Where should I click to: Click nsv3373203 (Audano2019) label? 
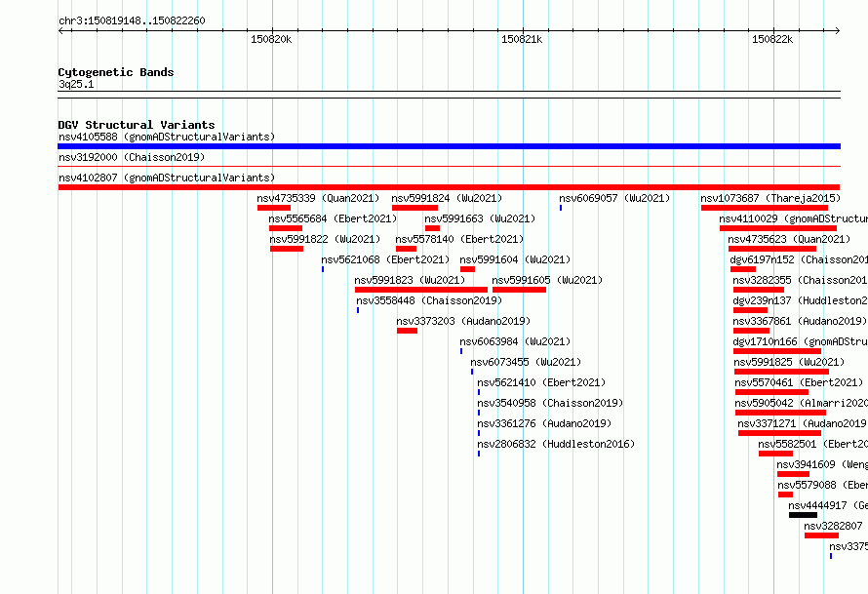[463, 321]
